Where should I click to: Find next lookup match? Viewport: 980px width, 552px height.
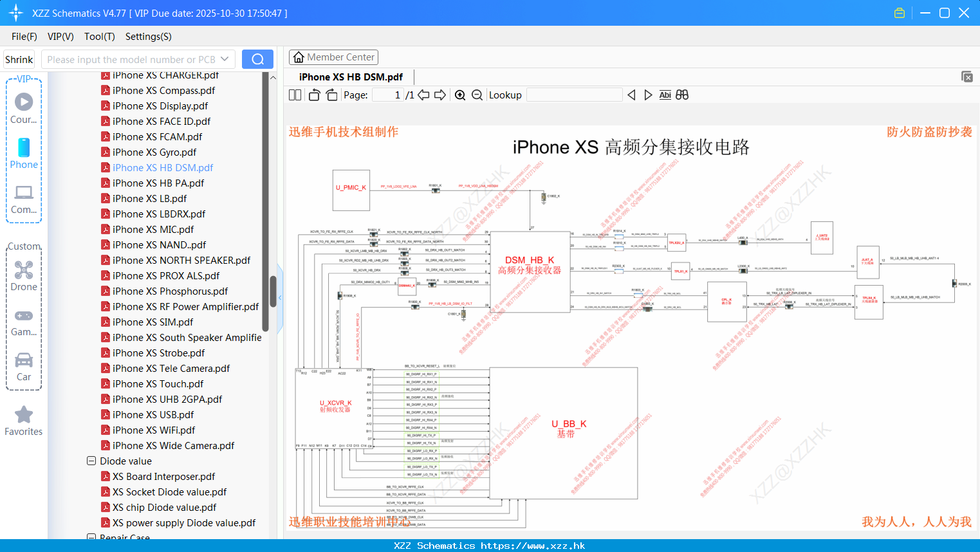[x=648, y=95]
